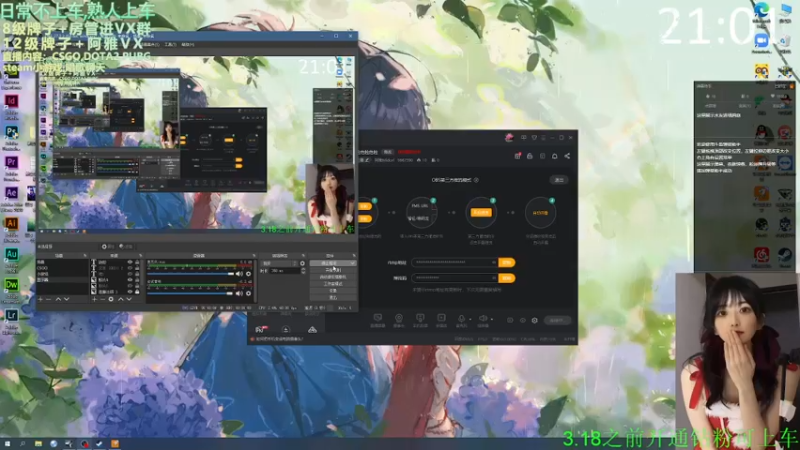Open transition properties gear icon
Image resolution: width=800 pixels, height=450 pixels.
pyautogui.click(x=303, y=263)
